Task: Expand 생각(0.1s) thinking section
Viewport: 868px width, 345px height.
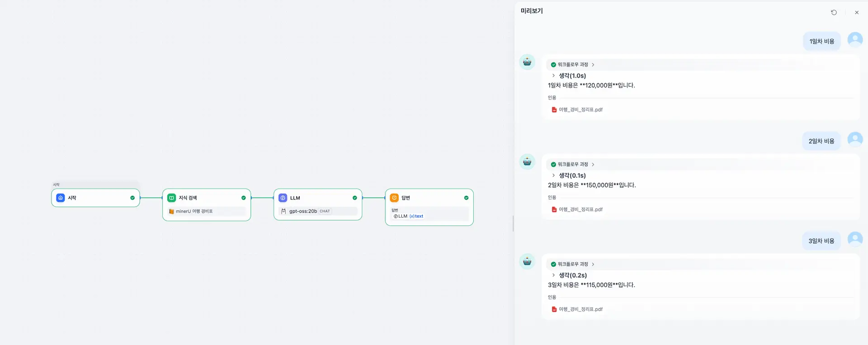Action: (569, 175)
